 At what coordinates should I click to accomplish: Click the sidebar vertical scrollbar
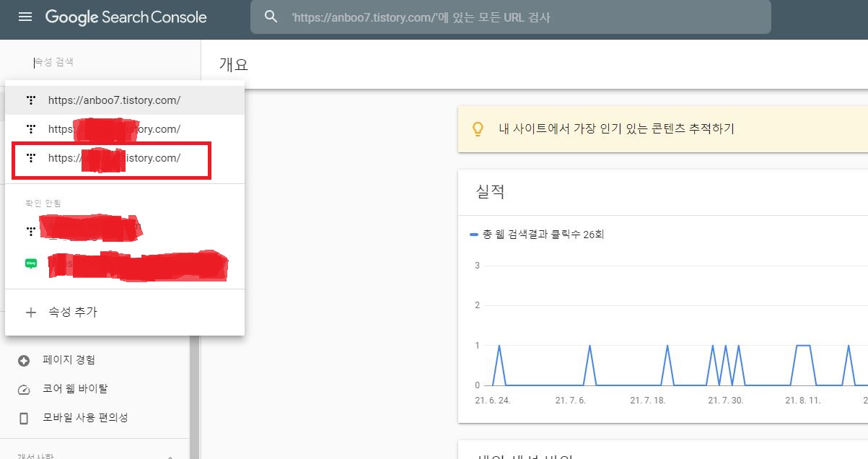pyautogui.click(x=194, y=395)
